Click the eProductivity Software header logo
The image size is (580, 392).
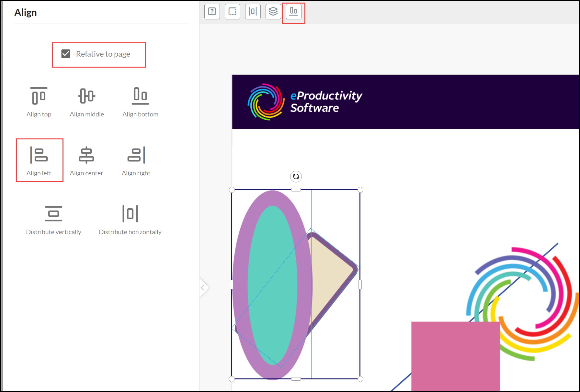[x=304, y=102]
